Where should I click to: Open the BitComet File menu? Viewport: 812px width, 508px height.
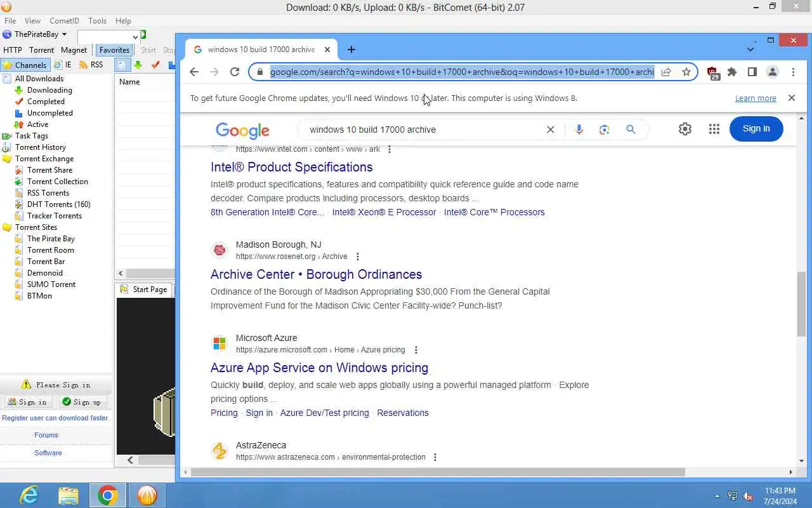(x=10, y=21)
